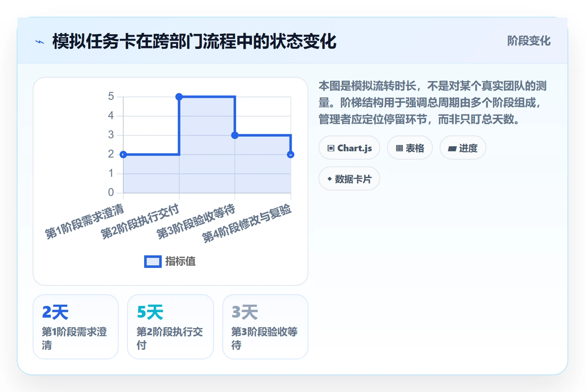Click the square icon in the Chart.js chip
The image size is (585, 392).
tap(331, 148)
